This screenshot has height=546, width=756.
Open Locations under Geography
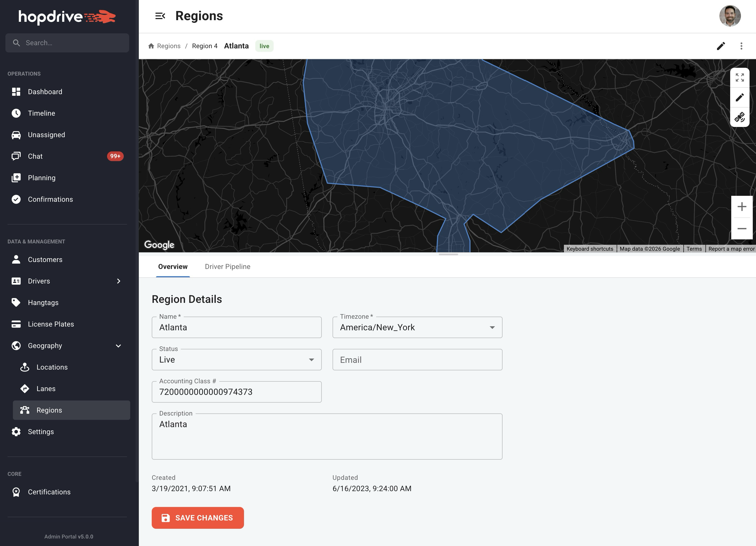click(52, 367)
